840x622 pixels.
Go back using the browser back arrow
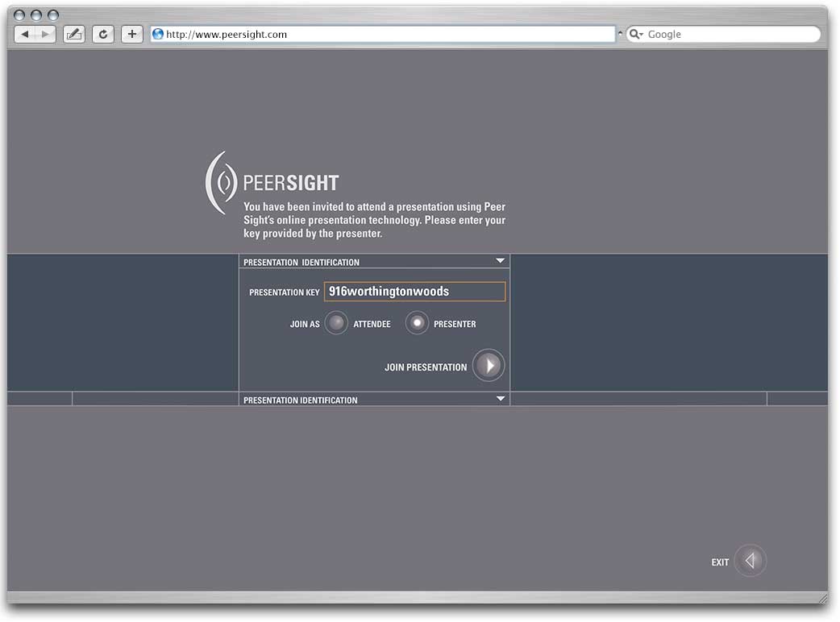(x=25, y=35)
